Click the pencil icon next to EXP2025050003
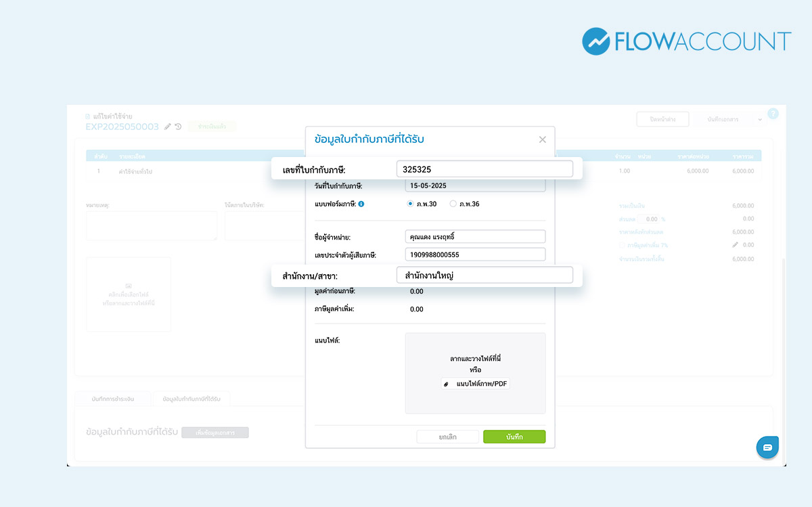 tap(168, 127)
